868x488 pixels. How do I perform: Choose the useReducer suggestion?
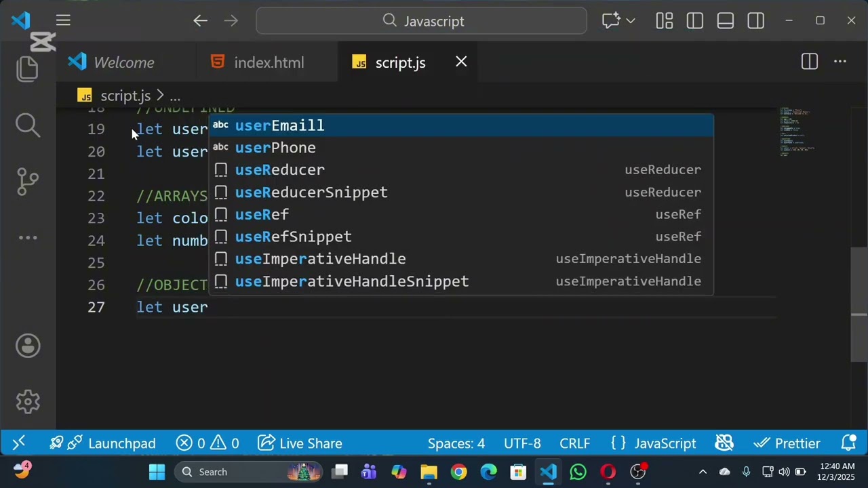point(461,170)
